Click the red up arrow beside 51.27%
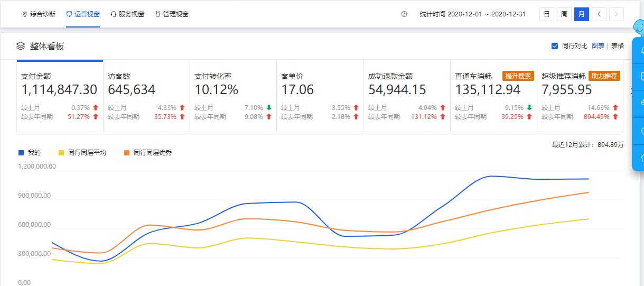This screenshot has width=644, height=286. pos(96,117)
